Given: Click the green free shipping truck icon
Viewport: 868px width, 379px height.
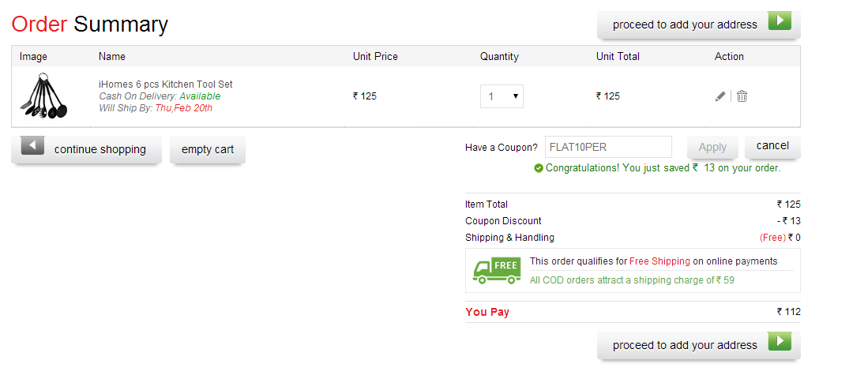Looking at the screenshot, I should 497,271.
